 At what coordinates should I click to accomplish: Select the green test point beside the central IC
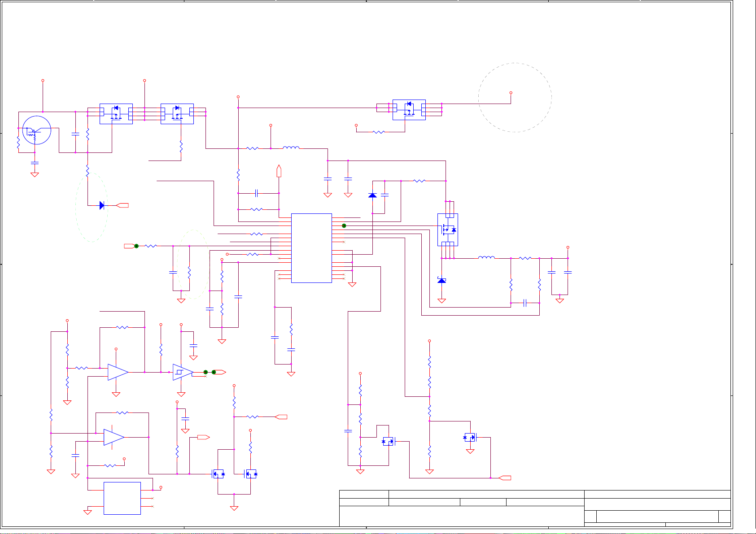click(344, 226)
